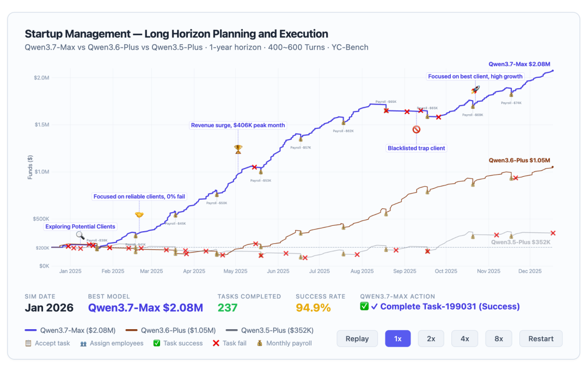Click the Blacklisted trap client annotation
The height and width of the screenshot is (377, 588).
416,148
